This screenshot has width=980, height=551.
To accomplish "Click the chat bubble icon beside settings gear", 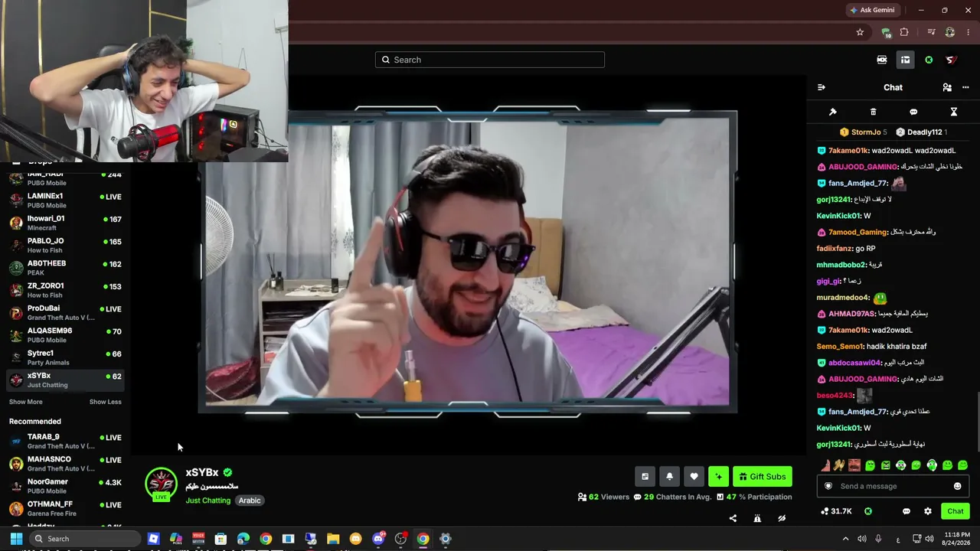I will click(906, 511).
